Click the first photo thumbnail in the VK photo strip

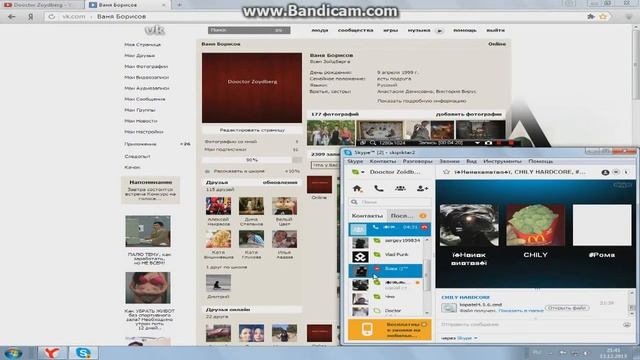tap(331, 133)
